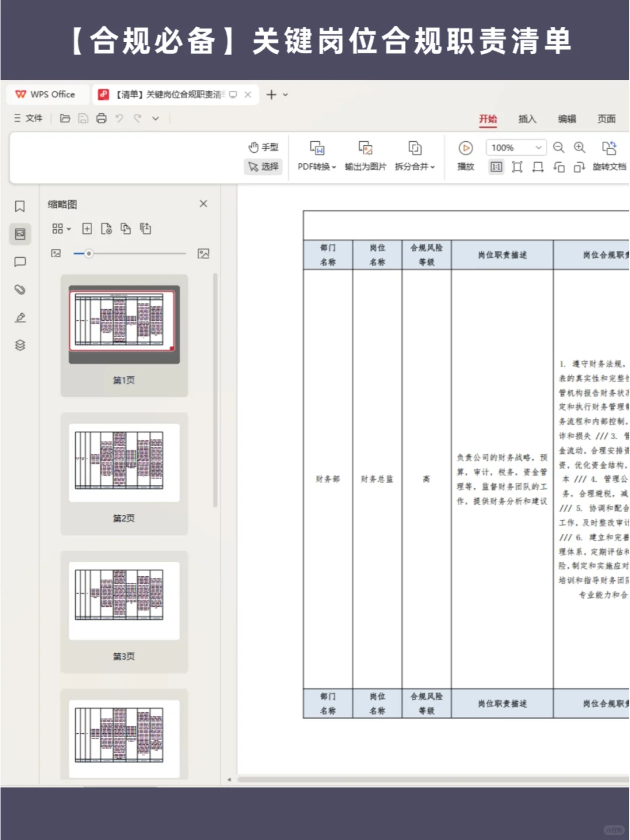Image resolution: width=630 pixels, height=840 pixels.
Task: Select the 第3页 thumbnail
Action: (x=124, y=612)
